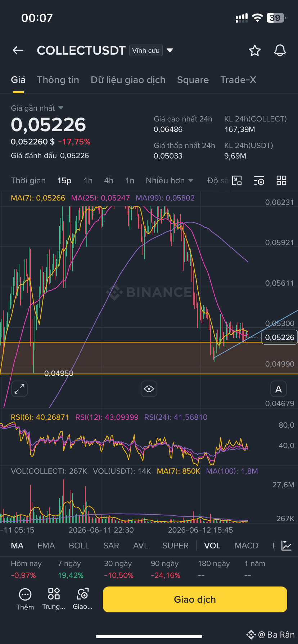
Task: Expand chart to fullscreen with arrows icon
Action: pyautogui.click(x=19, y=389)
